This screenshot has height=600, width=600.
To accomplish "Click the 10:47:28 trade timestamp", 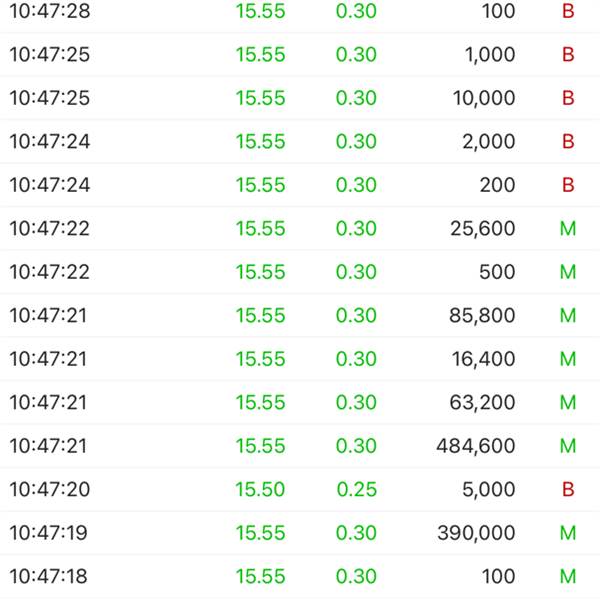I will (x=49, y=12).
